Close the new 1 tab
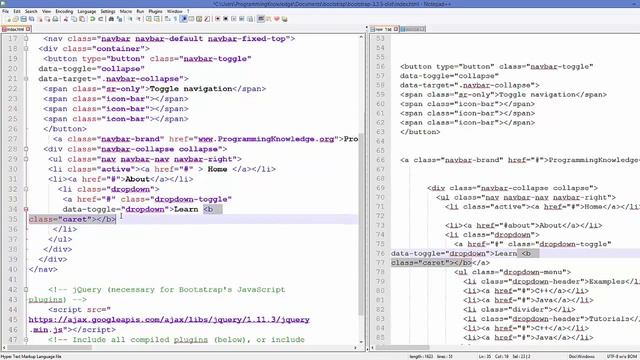The height and width of the screenshot is (360, 640). 396,29
